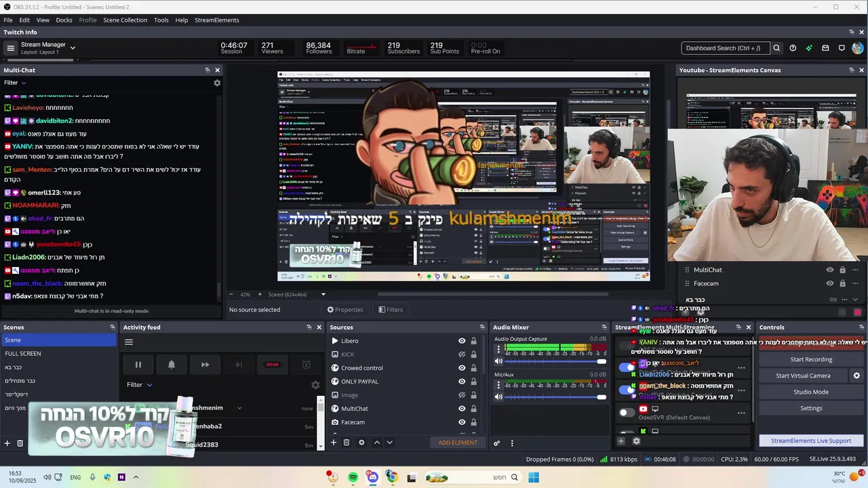Open the Activity feed Filter dropdown
868x488 pixels.
(140, 385)
